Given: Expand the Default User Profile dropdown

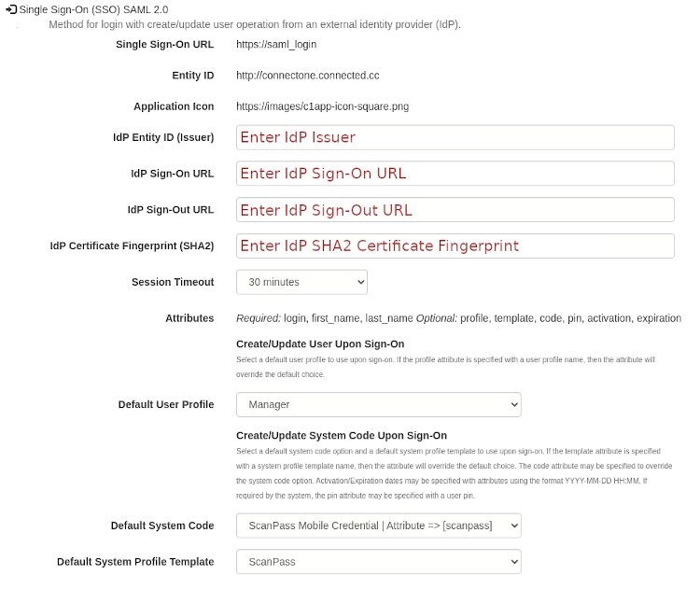Looking at the screenshot, I should (378, 405).
